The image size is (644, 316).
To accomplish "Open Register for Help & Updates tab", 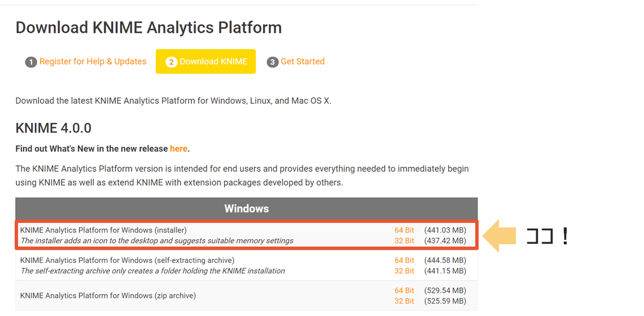I will point(93,62).
